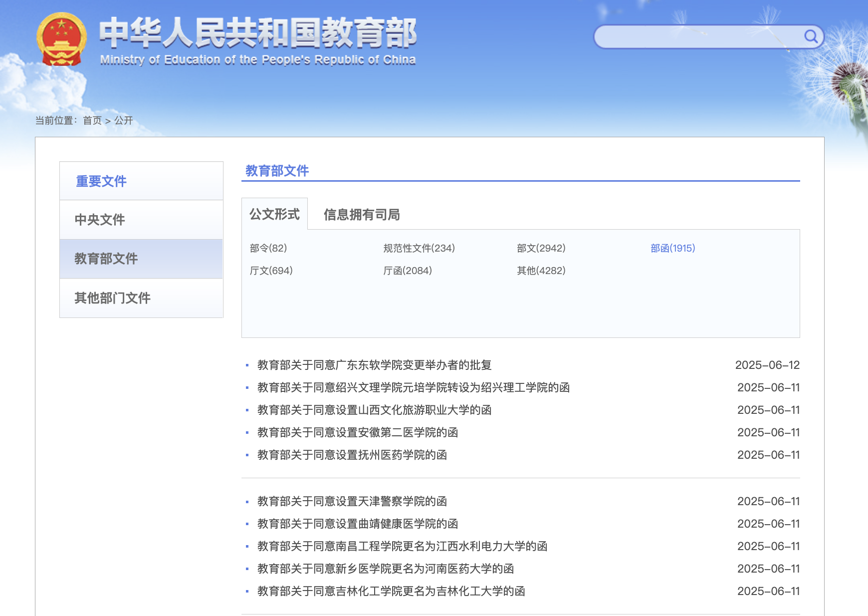Switch to the 信息拥有司局 tab
This screenshot has height=616, width=868.
pyautogui.click(x=362, y=215)
